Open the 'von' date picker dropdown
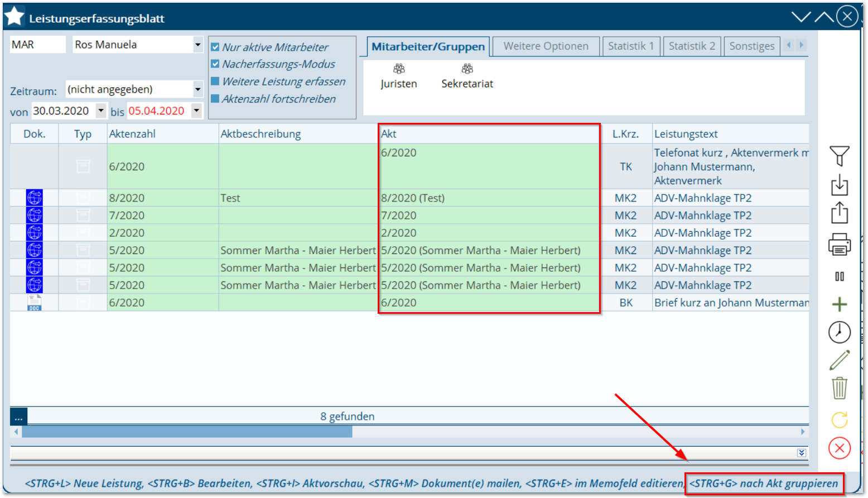The image size is (868, 498). click(101, 111)
